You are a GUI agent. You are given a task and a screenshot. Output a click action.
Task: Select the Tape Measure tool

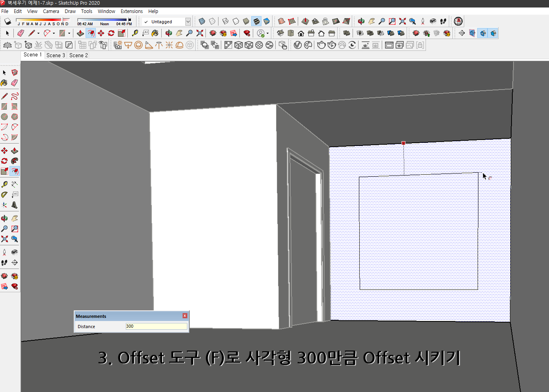(5, 184)
